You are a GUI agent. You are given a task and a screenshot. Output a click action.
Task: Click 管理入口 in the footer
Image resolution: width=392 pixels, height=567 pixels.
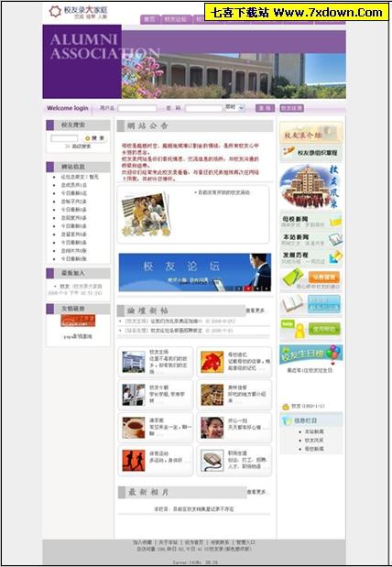[x=245, y=542]
